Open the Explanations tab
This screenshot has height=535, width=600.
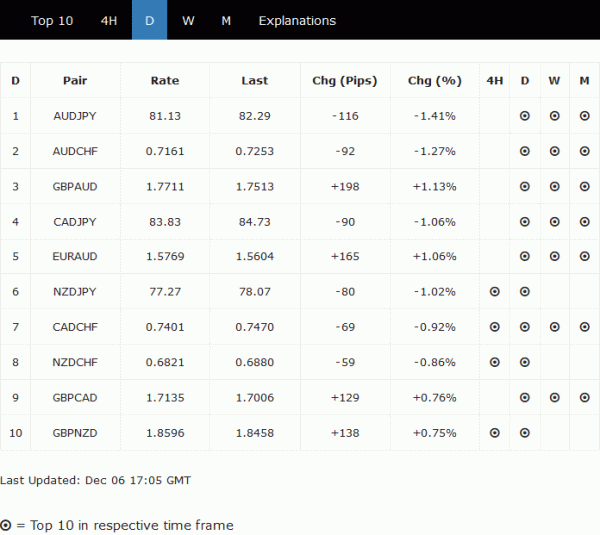tap(297, 20)
